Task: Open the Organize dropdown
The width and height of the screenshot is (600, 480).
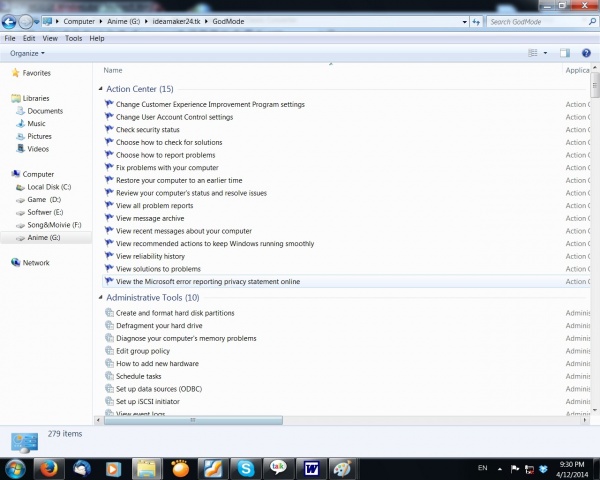Action: [26, 53]
